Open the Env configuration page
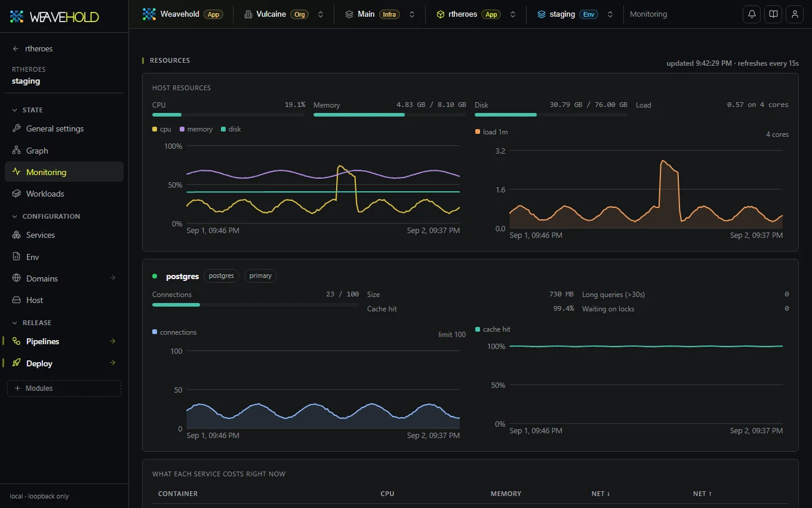The height and width of the screenshot is (508, 812). [x=64, y=257]
